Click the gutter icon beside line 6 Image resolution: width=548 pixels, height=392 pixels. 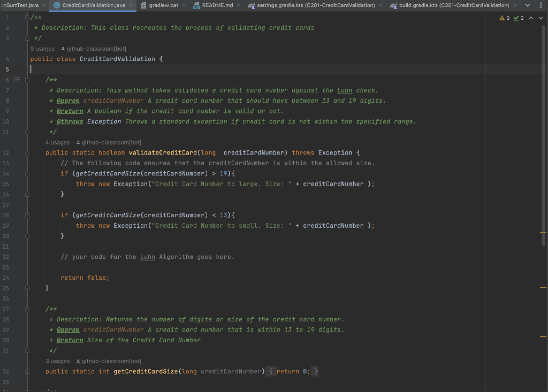[17, 80]
